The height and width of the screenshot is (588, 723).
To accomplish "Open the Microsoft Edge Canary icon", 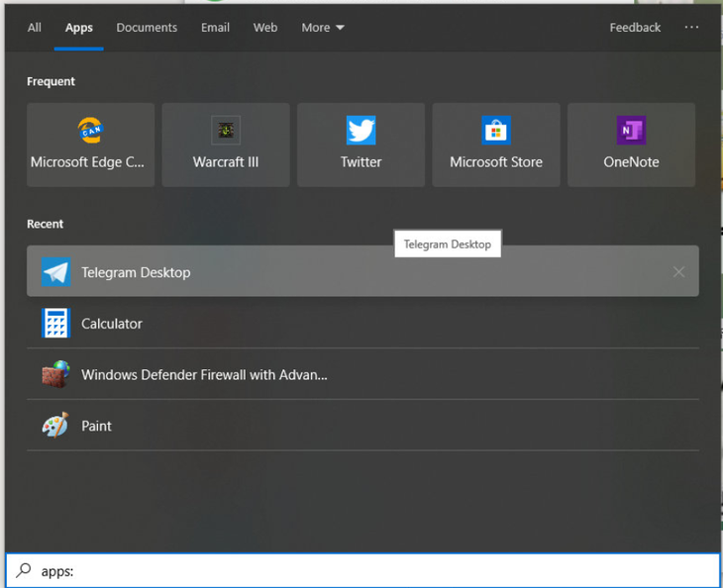I will 90,130.
